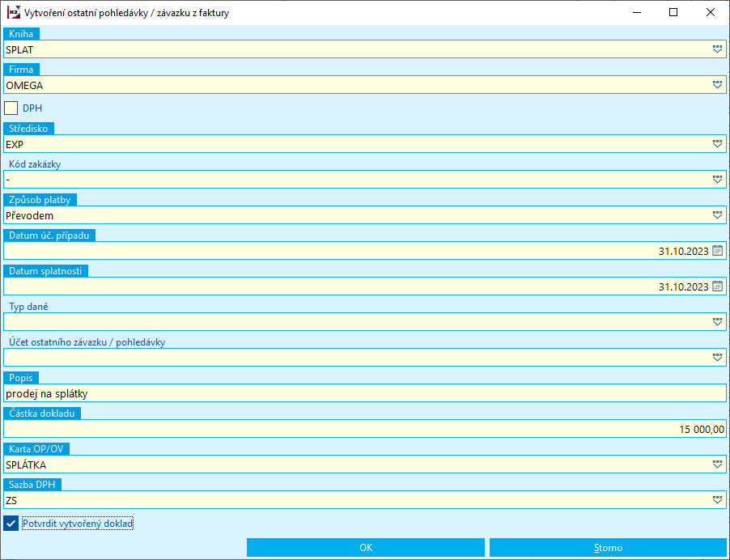Open the Způsob platby lookup dropdown
Image resolution: width=730 pixels, height=560 pixels.
pyautogui.click(x=717, y=215)
